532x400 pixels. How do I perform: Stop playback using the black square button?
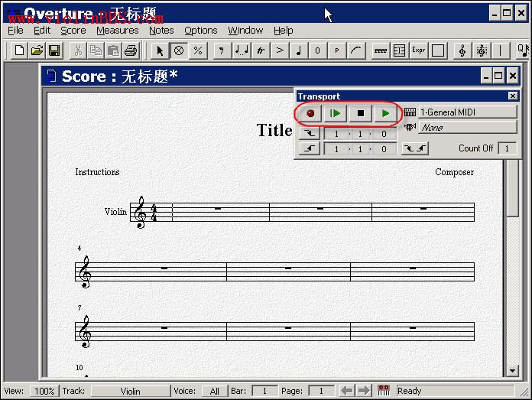(361, 113)
